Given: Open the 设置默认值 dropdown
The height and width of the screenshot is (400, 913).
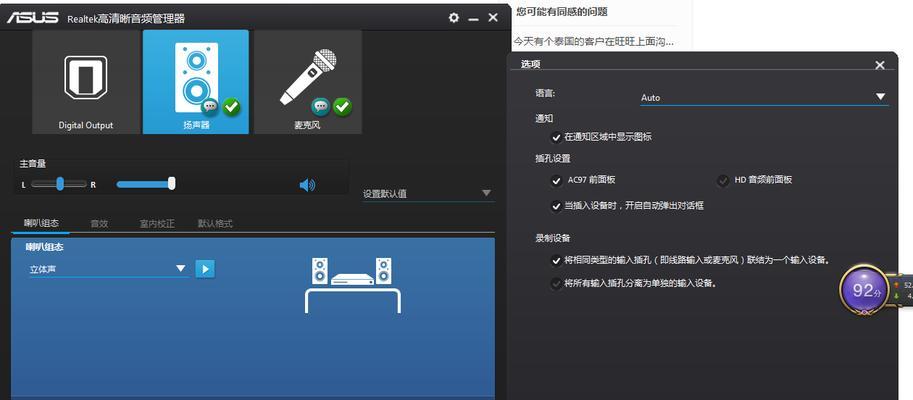Looking at the screenshot, I should pos(428,193).
